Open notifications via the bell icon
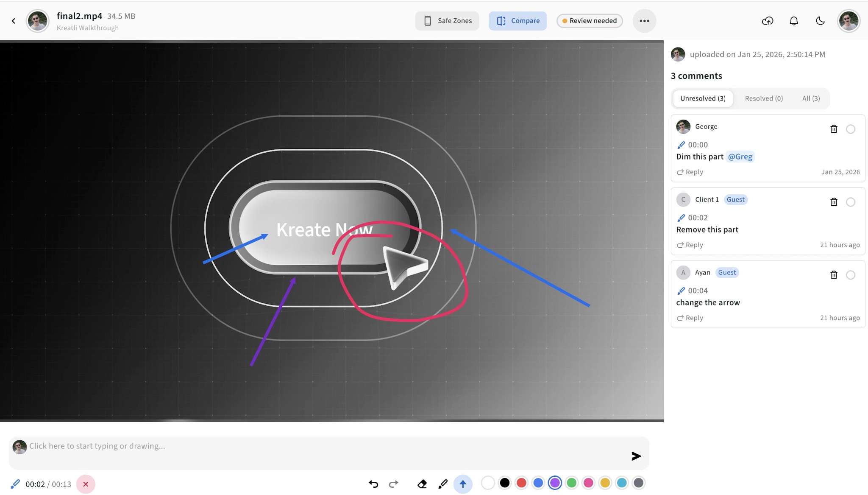The image size is (868, 495). tap(794, 20)
